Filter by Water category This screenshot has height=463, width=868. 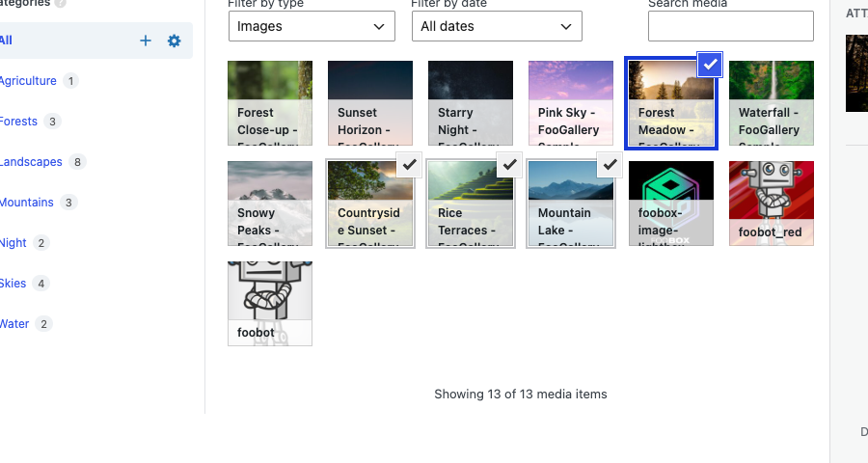[14, 323]
